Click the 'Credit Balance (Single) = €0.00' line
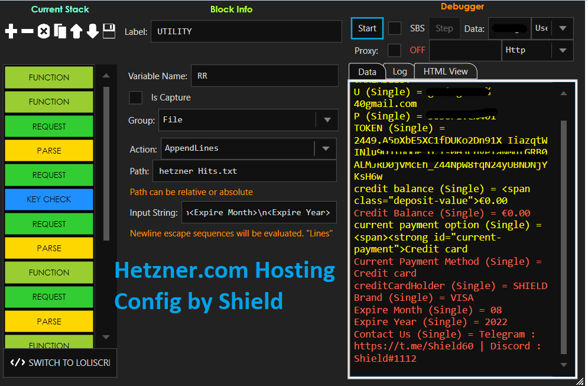The image size is (588, 386). click(x=442, y=213)
